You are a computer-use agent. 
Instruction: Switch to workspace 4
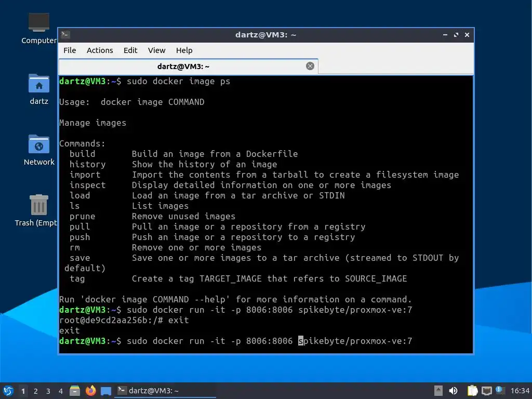[61, 391]
